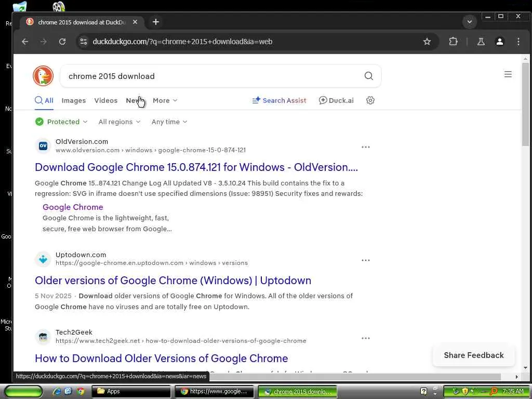Image resolution: width=532 pixels, height=399 pixels.
Task: Switch to https://www.google taskbar window
Action: click(214, 391)
